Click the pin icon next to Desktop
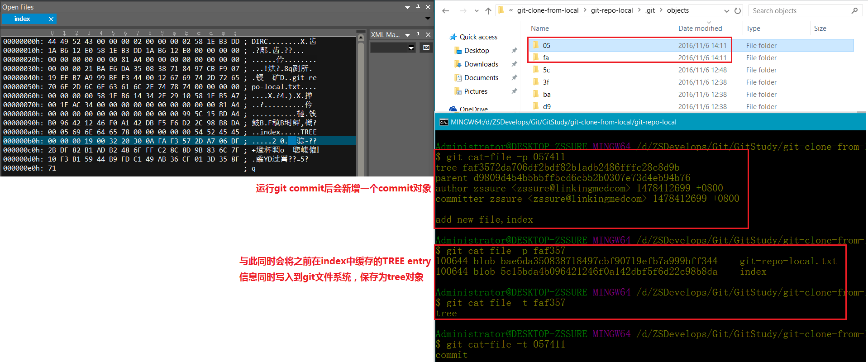This screenshot has height=362, width=868. [x=514, y=51]
